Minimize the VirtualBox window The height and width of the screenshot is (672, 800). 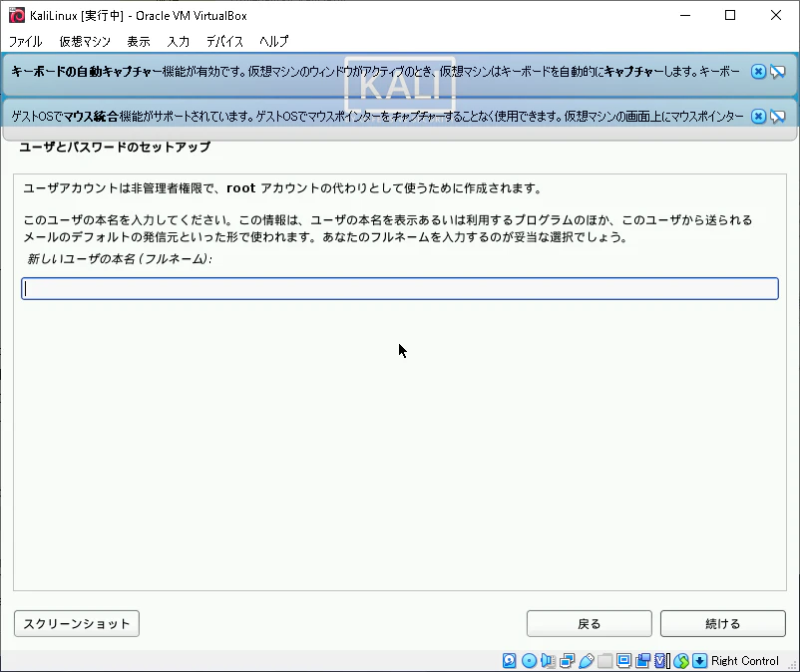pyautogui.click(x=685, y=15)
